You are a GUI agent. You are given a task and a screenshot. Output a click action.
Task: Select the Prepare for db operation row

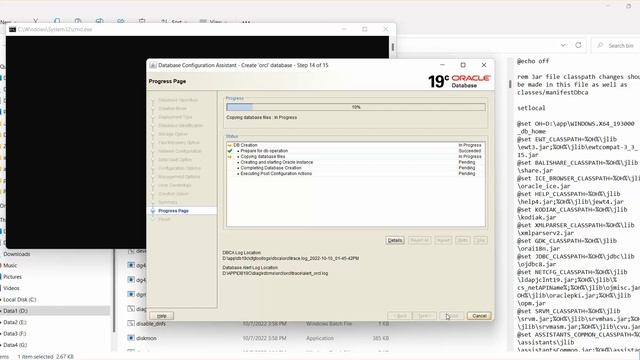click(356, 151)
